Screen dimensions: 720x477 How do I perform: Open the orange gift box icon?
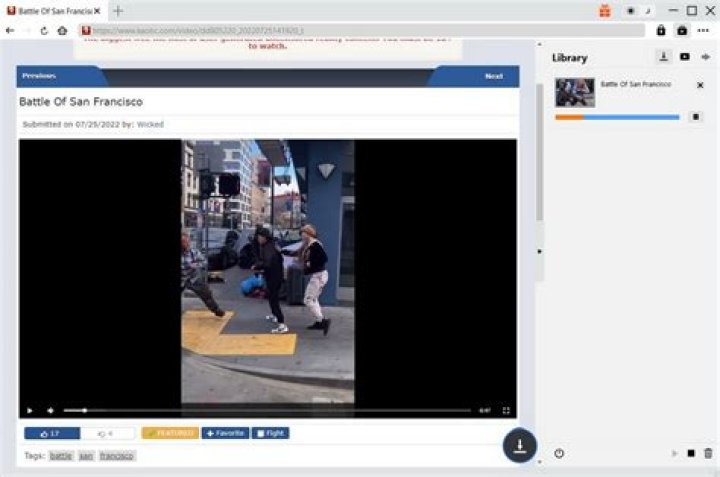pyautogui.click(x=605, y=11)
